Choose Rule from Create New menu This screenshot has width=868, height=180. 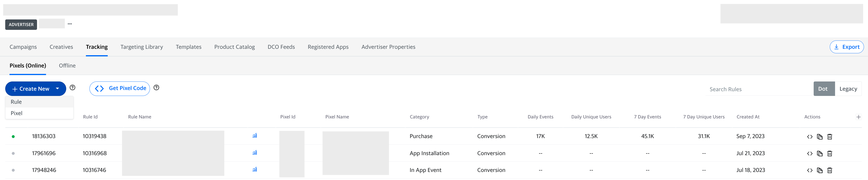coord(16,102)
